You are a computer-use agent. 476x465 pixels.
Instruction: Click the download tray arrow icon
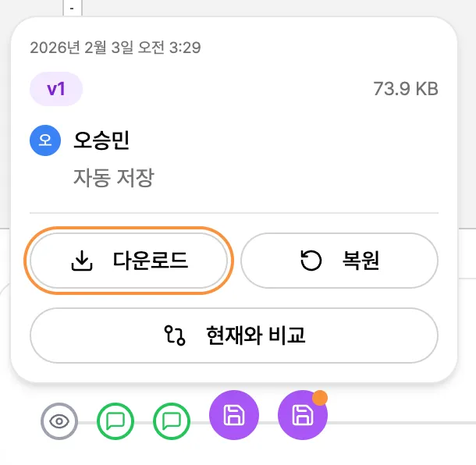coord(81,261)
